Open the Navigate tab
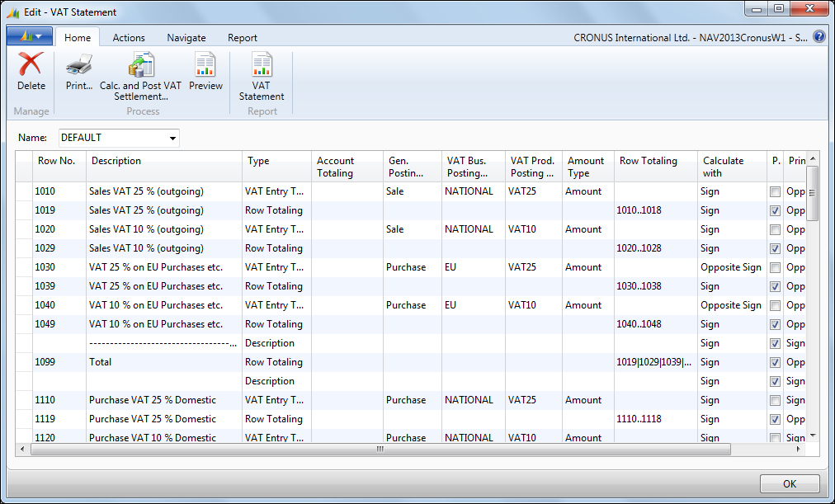The width and height of the screenshot is (835, 504). pyautogui.click(x=186, y=37)
